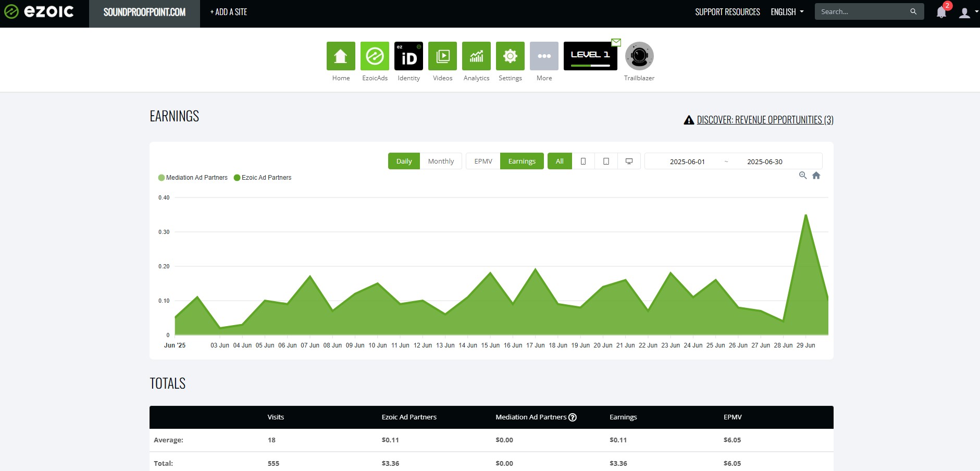Edit the start date 2025-06-01
The image size is (980, 471).
(x=687, y=162)
